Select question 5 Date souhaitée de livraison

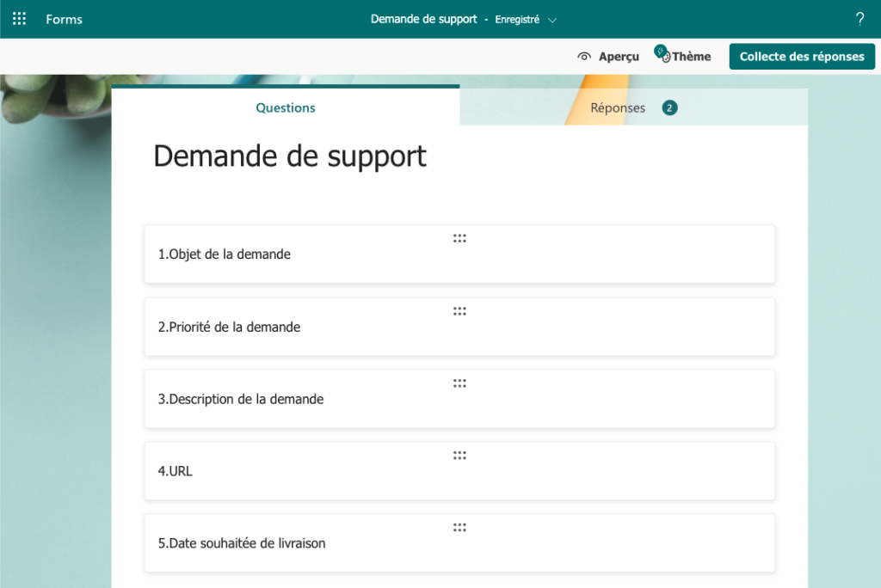click(242, 543)
